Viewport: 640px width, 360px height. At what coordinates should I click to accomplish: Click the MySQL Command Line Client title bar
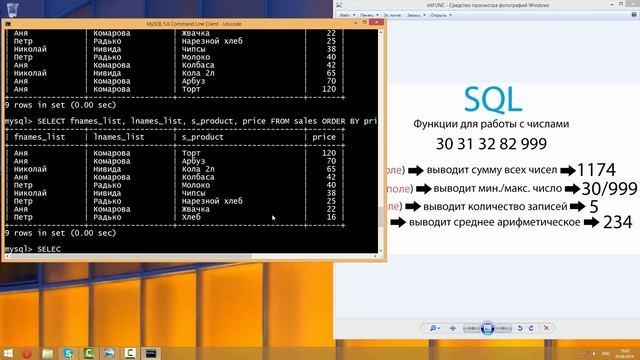(x=194, y=24)
